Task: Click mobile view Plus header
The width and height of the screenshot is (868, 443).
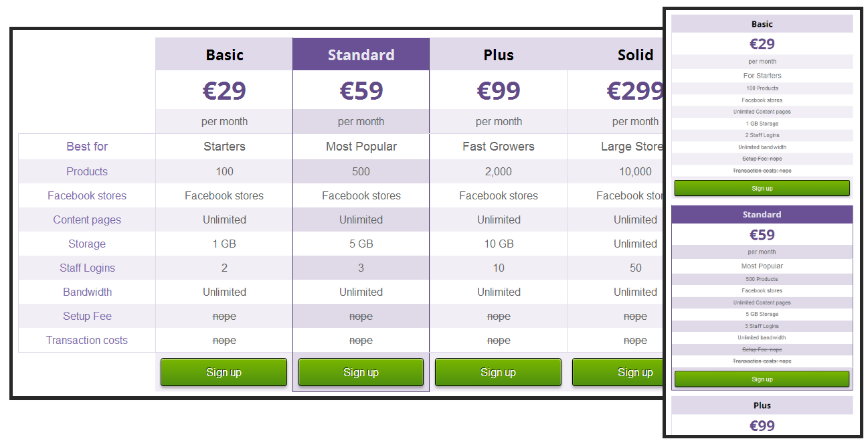Action: coord(762,406)
